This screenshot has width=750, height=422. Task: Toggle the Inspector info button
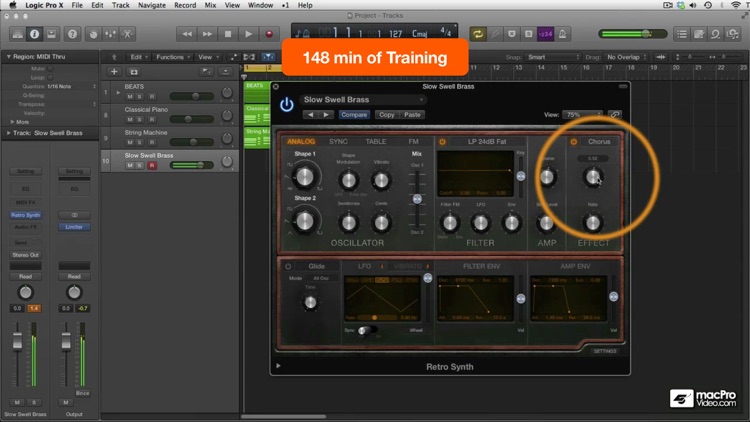34,34
